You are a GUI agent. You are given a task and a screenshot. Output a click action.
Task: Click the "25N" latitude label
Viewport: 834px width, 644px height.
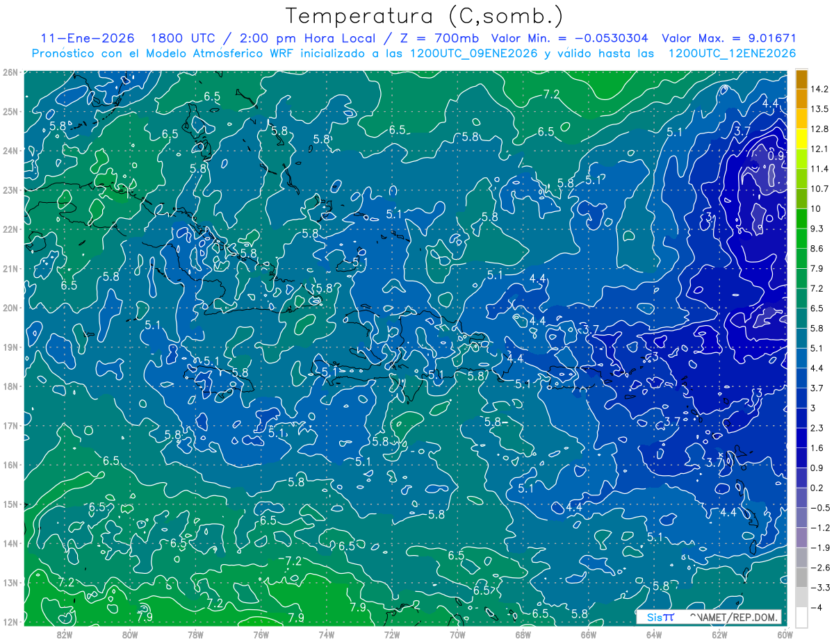pos(10,111)
